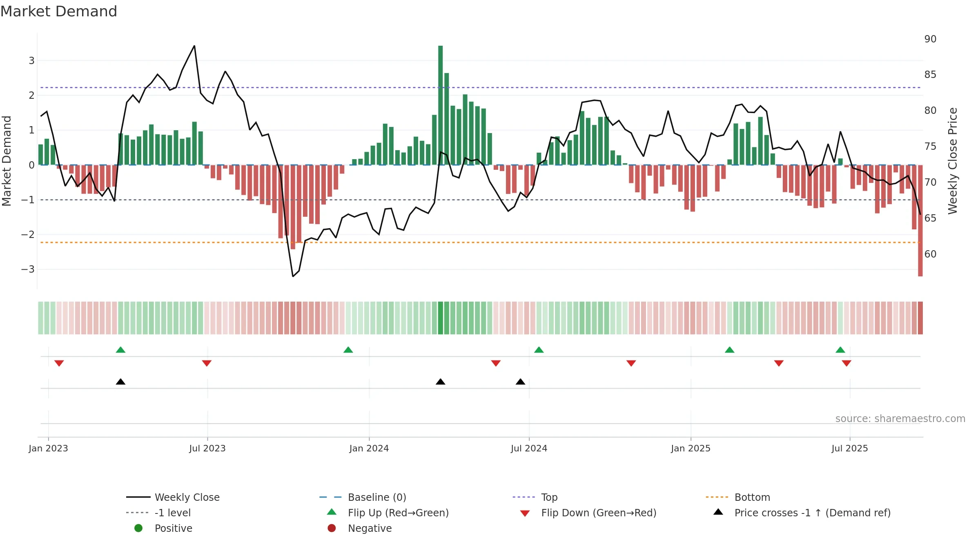Toggle the Flip Up (Red→Green) legend entry
Image resolution: width=980 pixels, height=551 pixels.
pos(388,513)
